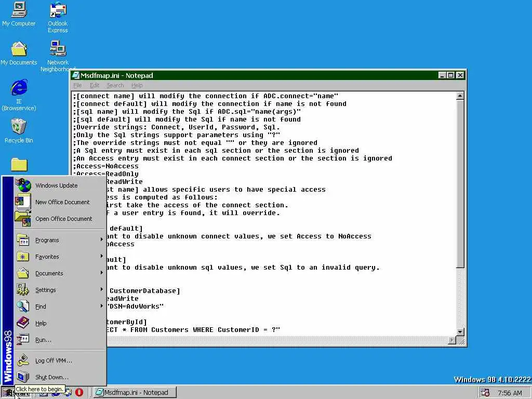Expand the Settings submenu

pyautogui.click(x=60, y=290)
